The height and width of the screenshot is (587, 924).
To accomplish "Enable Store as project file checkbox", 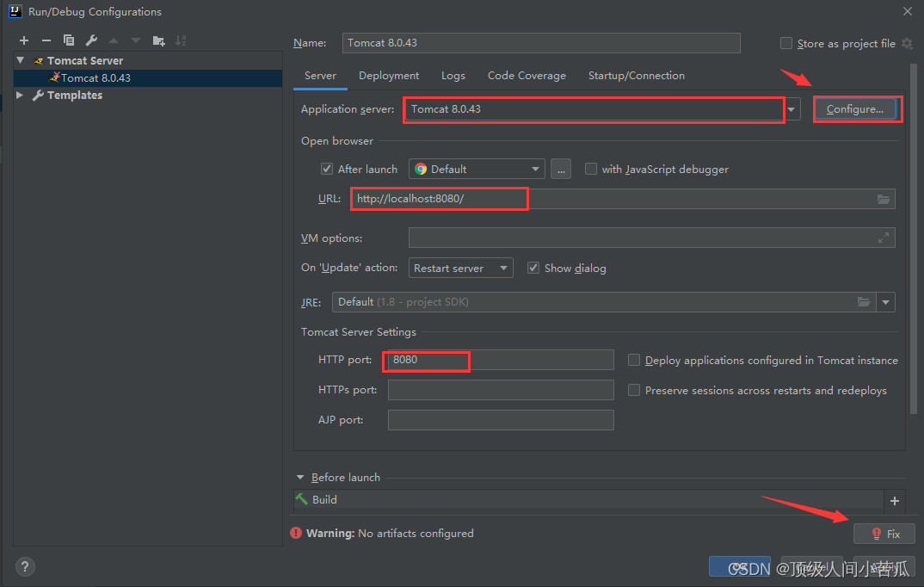I will [786, 43].
